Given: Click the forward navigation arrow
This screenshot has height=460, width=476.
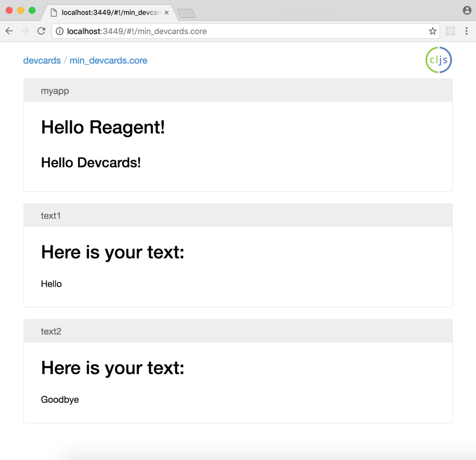Looking at the screenshot, I should [x=25, y=31].
